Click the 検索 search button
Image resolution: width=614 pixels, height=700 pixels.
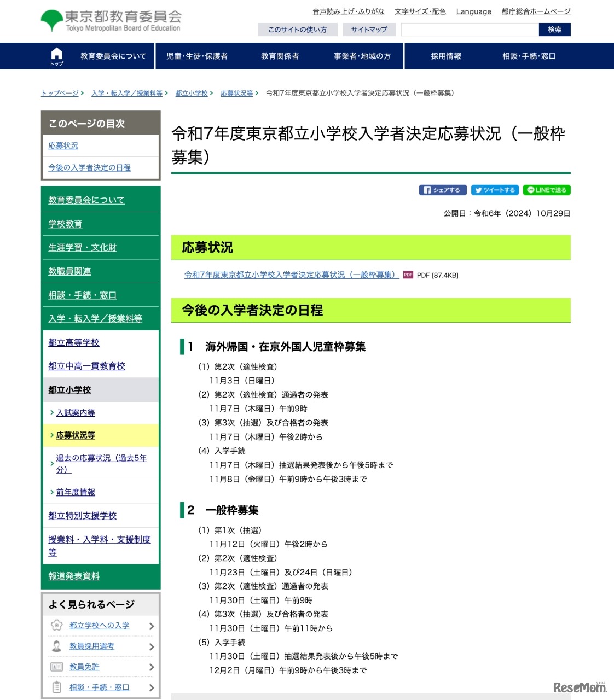coord(554,30)
